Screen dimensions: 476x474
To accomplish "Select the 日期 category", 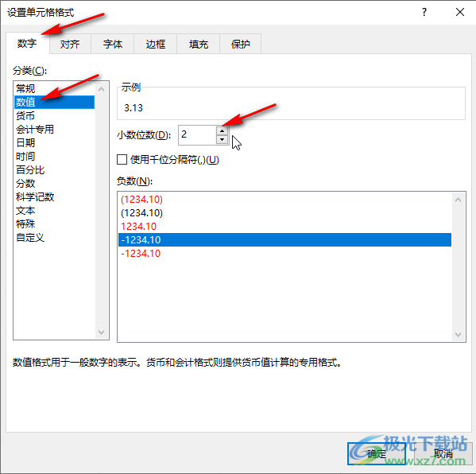I will 55,142.
